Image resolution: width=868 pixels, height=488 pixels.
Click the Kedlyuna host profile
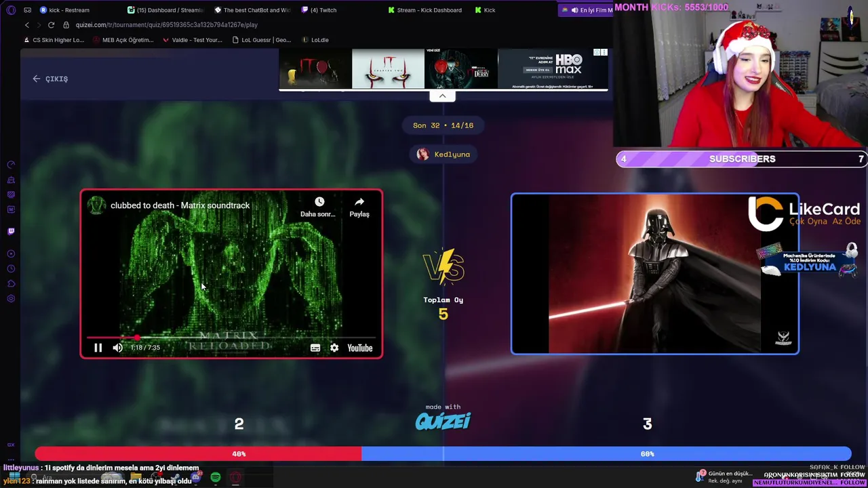pos(443,155)
